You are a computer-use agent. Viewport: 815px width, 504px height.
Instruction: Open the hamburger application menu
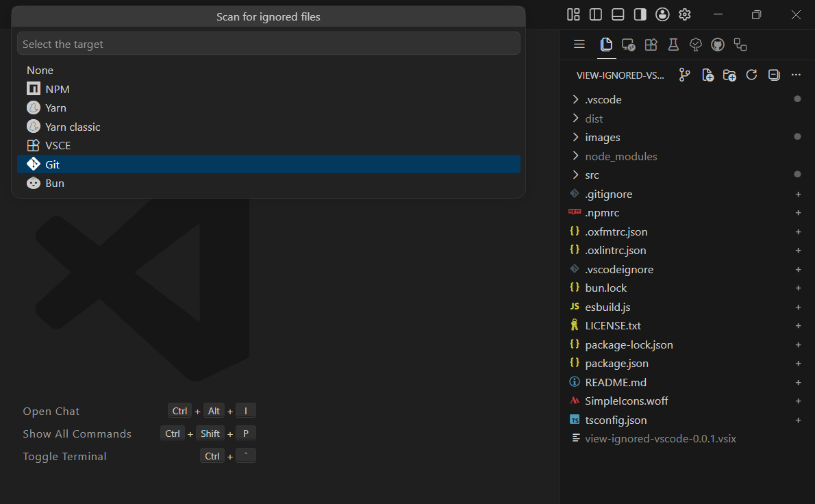coord(579,45)
